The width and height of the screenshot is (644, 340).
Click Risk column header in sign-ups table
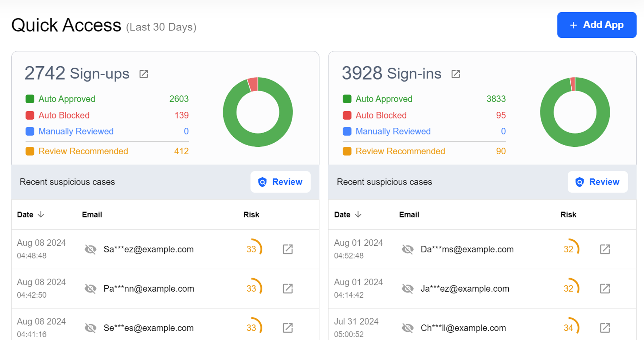pos(251,214)
